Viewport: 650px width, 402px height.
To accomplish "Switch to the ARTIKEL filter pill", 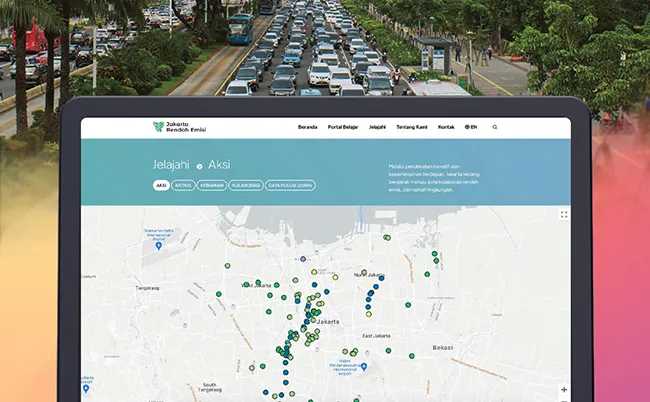I will click(183, 185).
